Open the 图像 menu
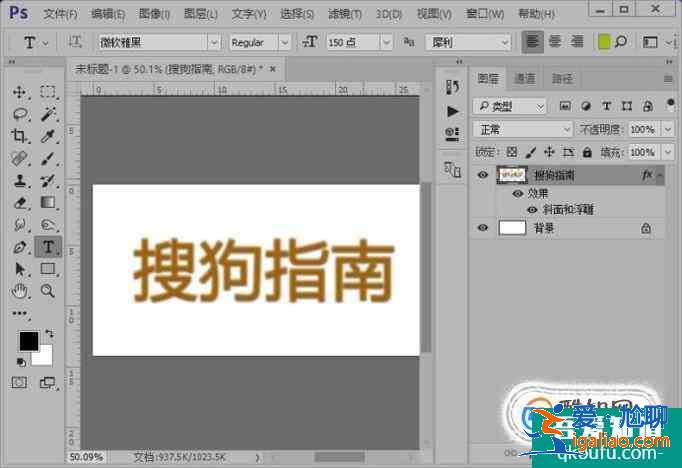 pyautogui.click(x=154, y=14)
